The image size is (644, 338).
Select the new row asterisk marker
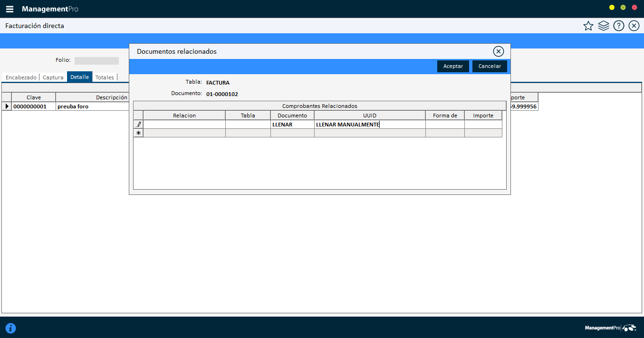point(138,133)
